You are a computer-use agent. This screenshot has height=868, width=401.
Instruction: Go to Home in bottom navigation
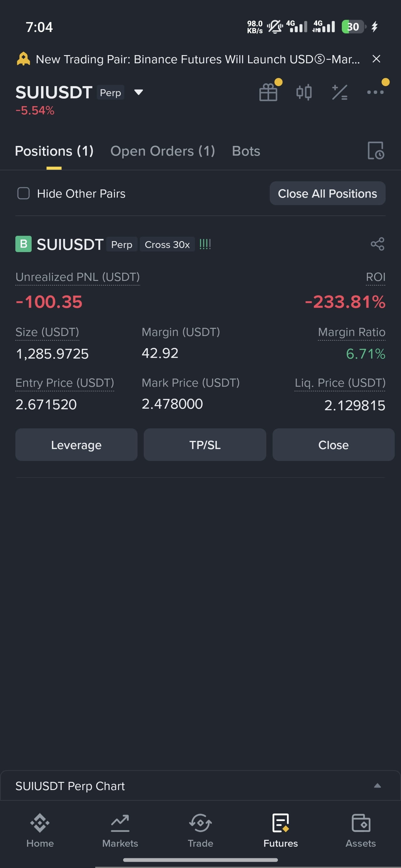click(x=40, y=830)
